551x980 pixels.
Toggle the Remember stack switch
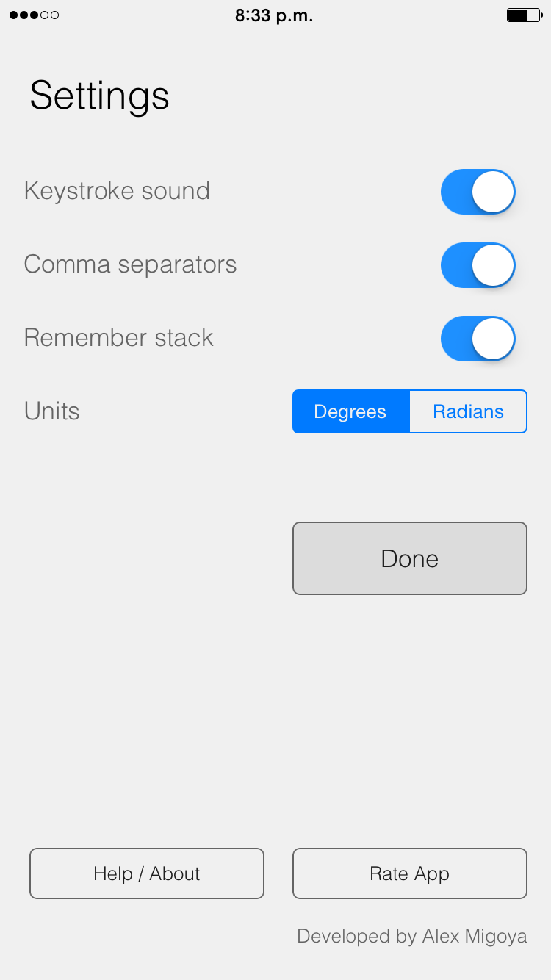(478, 339)
